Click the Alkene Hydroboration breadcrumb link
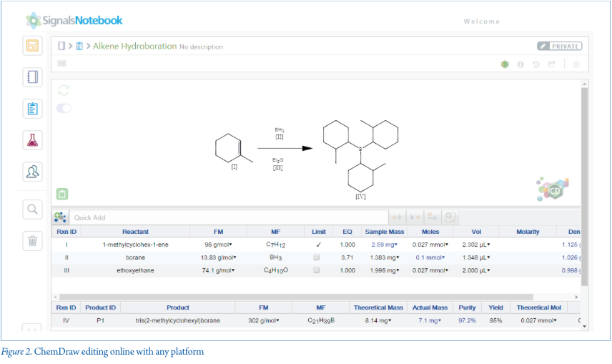The width and height of the screenshot is (612, 364). coord(134,46)
